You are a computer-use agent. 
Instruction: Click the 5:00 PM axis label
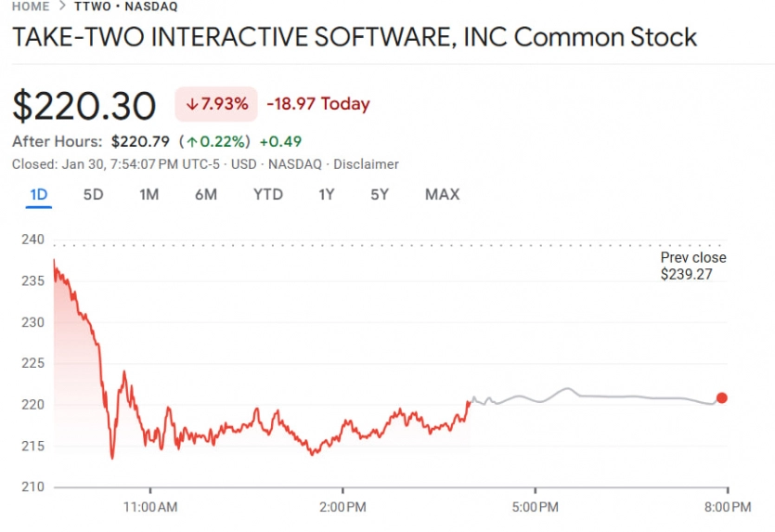(536, 507)
